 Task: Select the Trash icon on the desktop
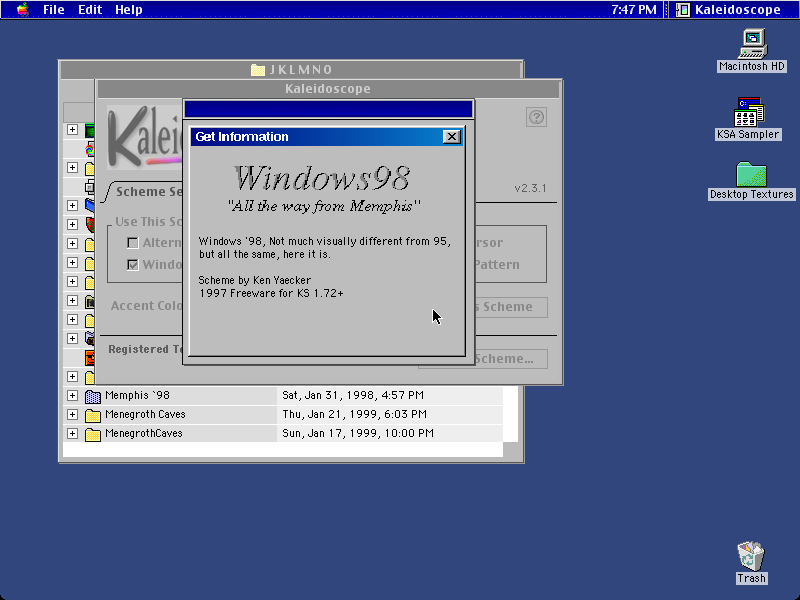pos(751,556)
